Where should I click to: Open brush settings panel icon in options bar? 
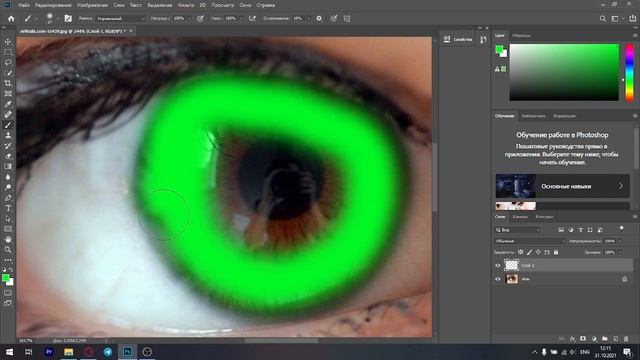(x=68, y=18)
